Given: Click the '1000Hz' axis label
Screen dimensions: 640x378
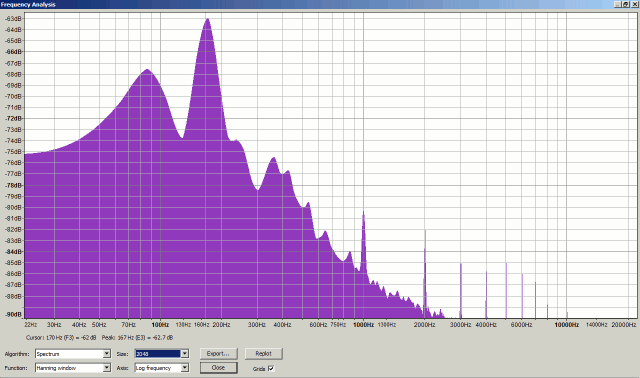Looking at the screenshot, I should coord(363,325).
